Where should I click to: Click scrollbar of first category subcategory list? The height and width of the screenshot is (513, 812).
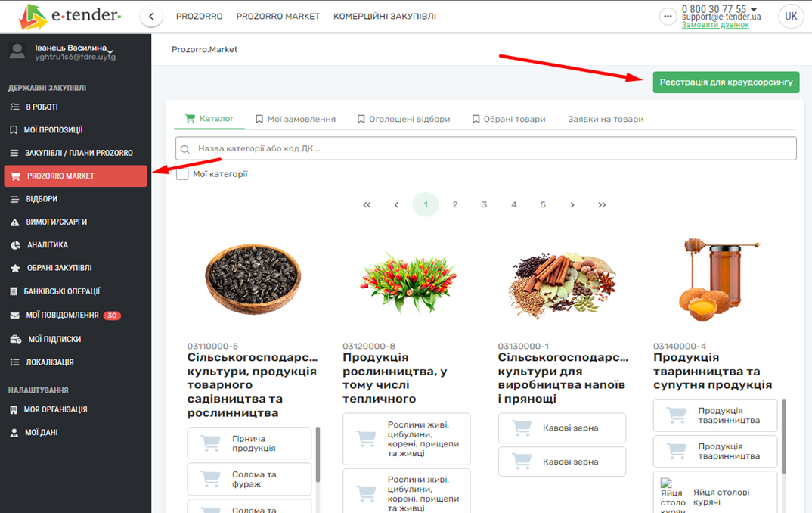[318, 454]
